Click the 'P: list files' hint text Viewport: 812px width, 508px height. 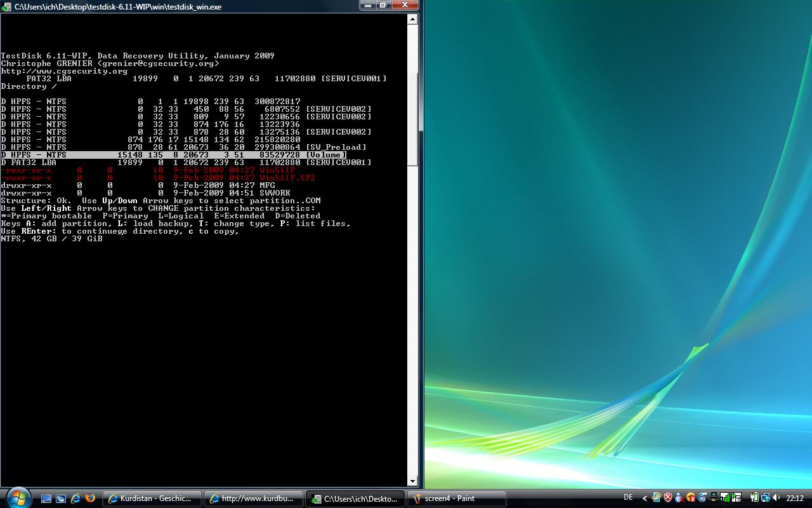315,224
